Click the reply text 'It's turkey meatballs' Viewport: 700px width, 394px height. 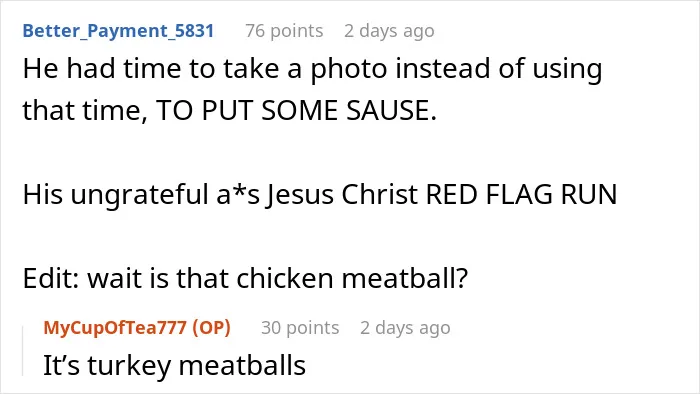(175, 365)
